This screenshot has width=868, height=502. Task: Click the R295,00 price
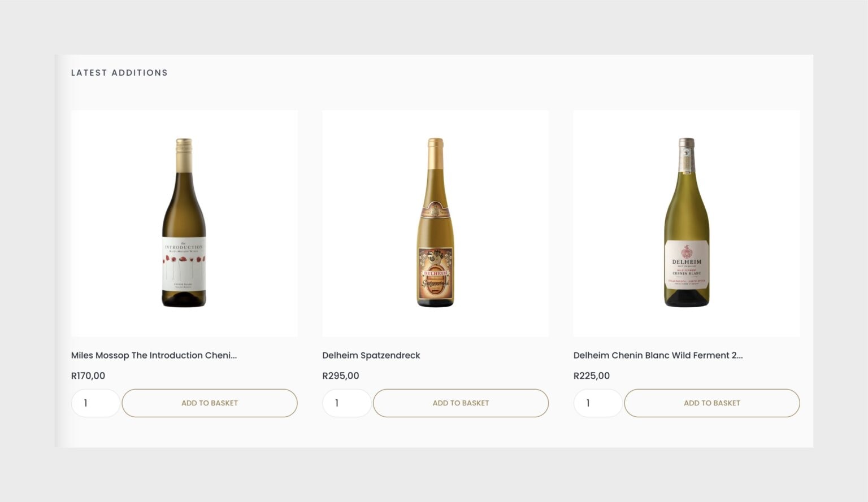pyautogui.click(x=341, y=376)
